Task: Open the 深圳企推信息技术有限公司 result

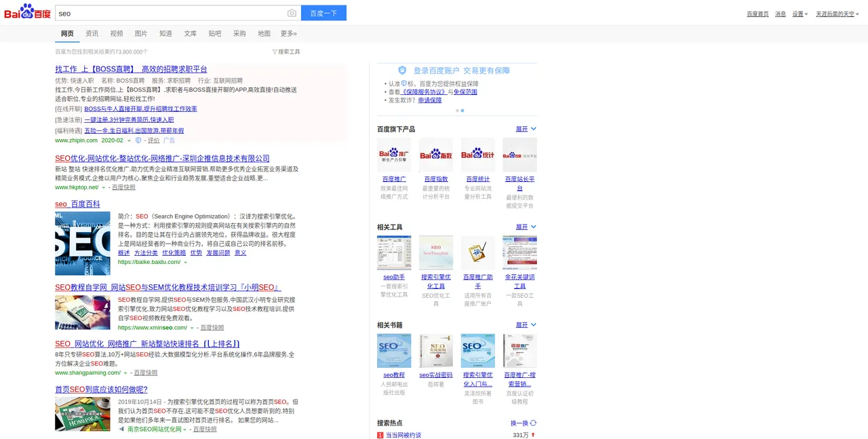Action: [162, 158]
